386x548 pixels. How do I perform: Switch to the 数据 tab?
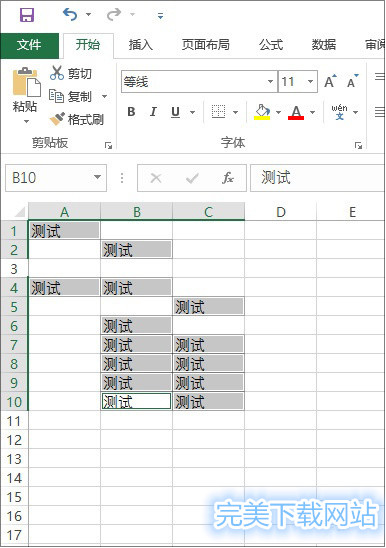(x=324, y=45)
